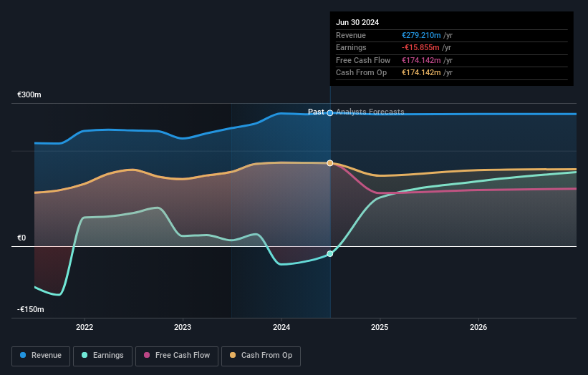Click the 2025 x-axis label
Viewport: 588px width, 375px height.
(380, 327)
